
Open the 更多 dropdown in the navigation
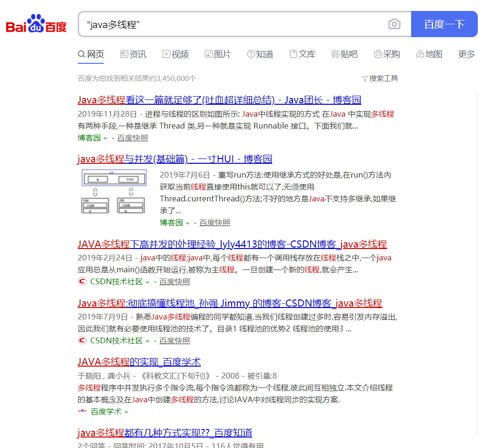[x=465, y=54]
